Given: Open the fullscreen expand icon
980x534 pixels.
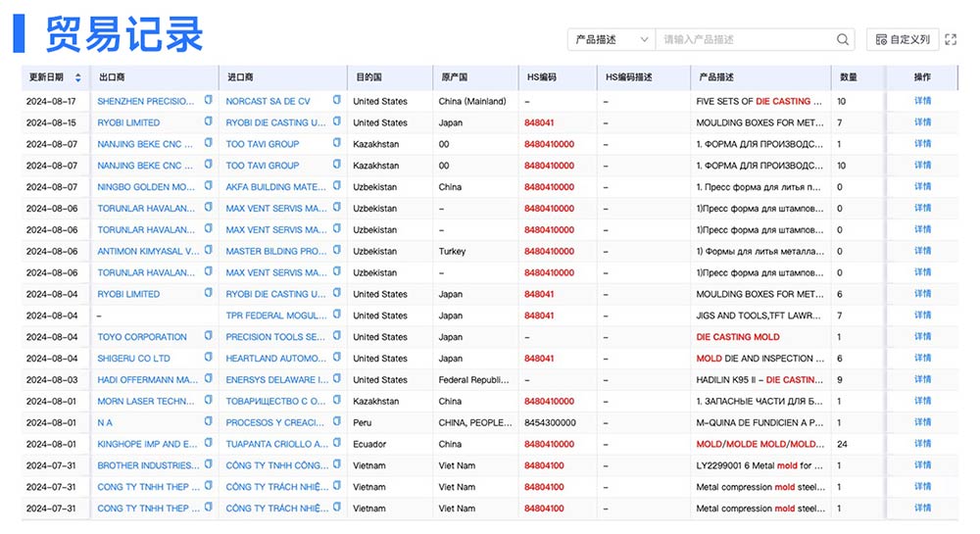Looking at the screenshot, I should tap(951, 39).
